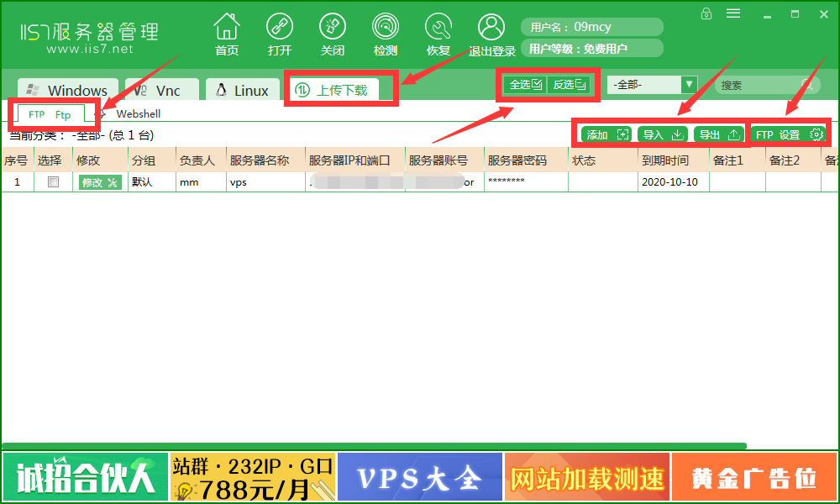This screenshot has width=840, height=504.
Task: Open the VPS大全 banner
Action: coord(420,476)
